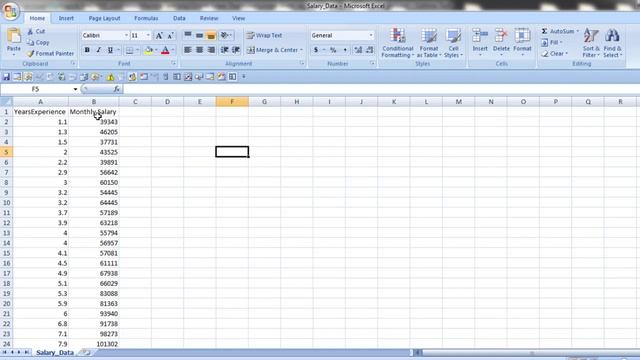Toggle Align Text Right
The image size is (640, 360).
tap(211, 50)
